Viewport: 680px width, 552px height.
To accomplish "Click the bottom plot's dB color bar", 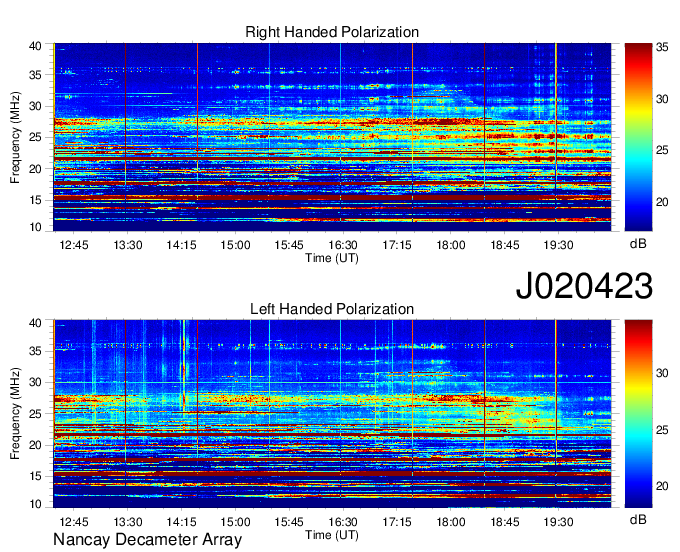I will click(638, 414).
